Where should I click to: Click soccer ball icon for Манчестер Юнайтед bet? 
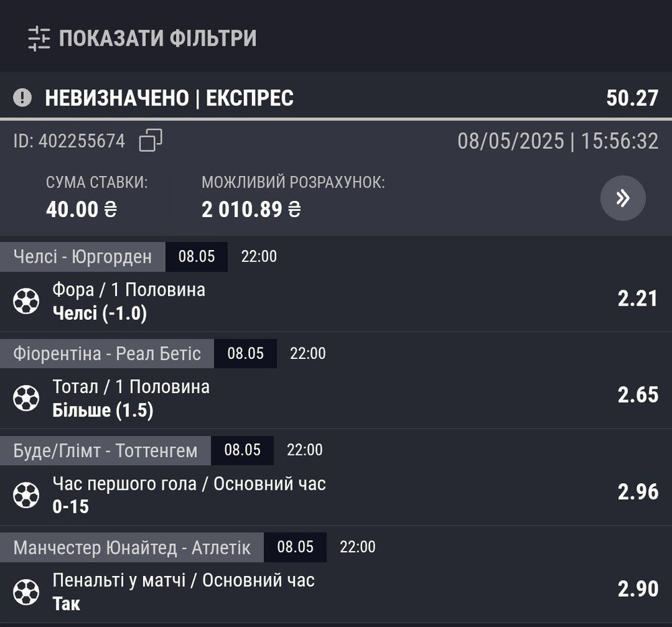click(26, 592)
